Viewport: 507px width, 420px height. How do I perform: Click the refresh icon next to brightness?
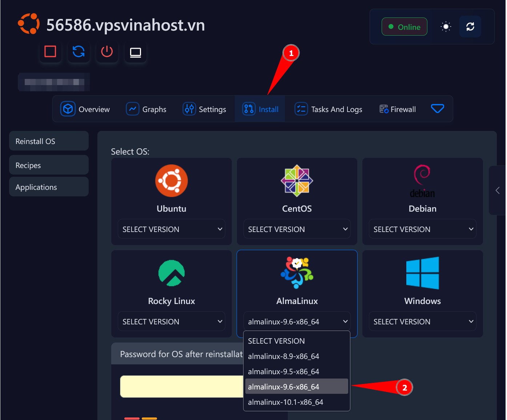point(470,26)
